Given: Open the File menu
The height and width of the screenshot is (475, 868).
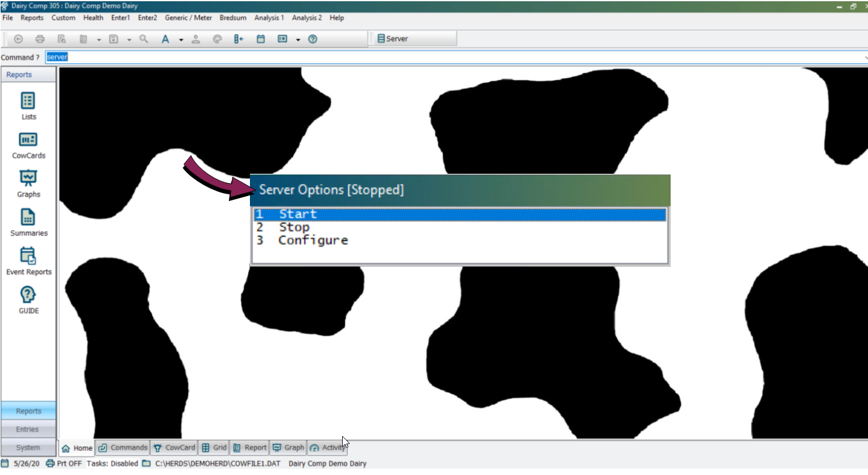Looking at the screenshot, I should [7, 18].
